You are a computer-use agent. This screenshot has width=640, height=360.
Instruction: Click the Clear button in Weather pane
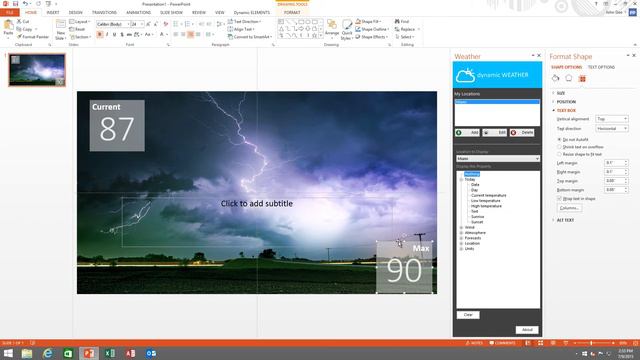click(468, 315)
